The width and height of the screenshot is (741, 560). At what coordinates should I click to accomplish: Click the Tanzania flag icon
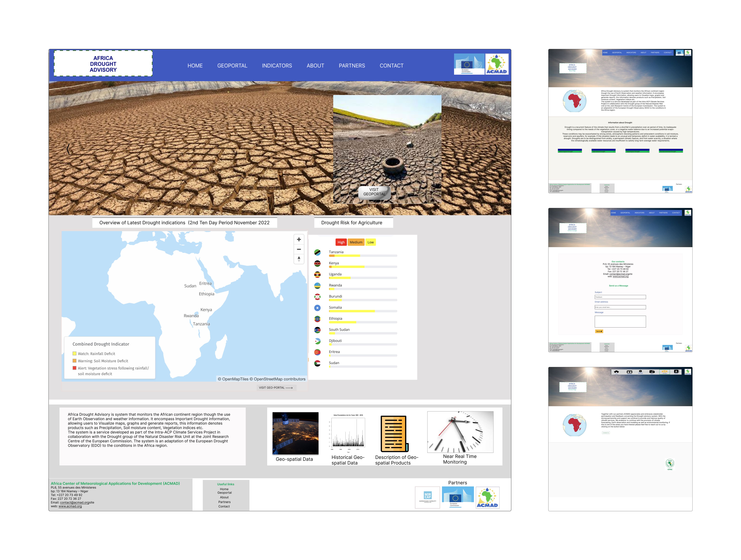[x=317, y=252]
